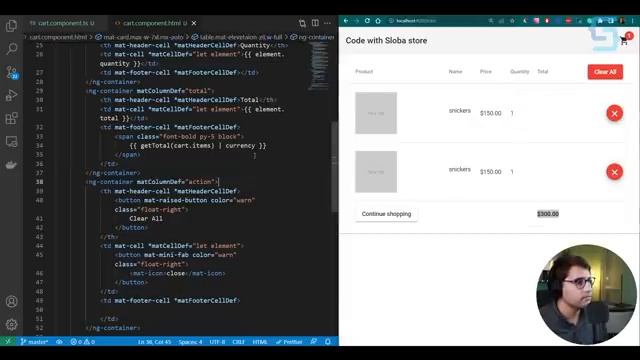Open the browser three-dot menu
This screenshot has width=640, height=360.
(633, 20)
